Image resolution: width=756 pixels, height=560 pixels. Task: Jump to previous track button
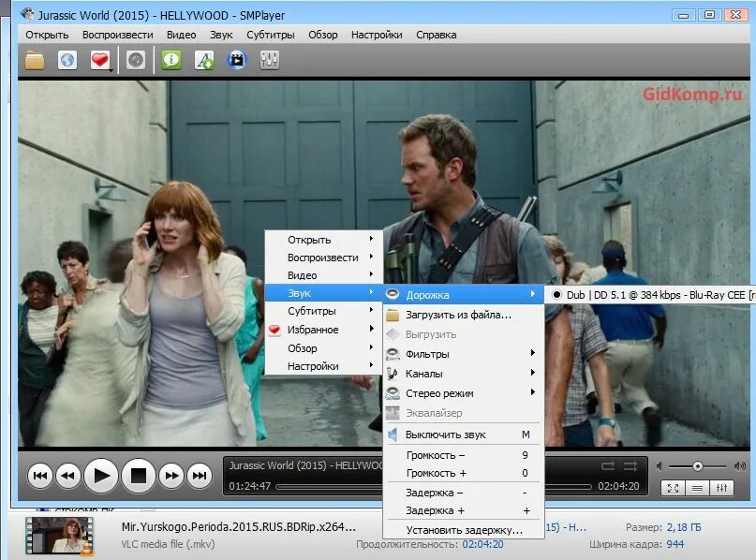pyautogui.click(x=40, y=476)
